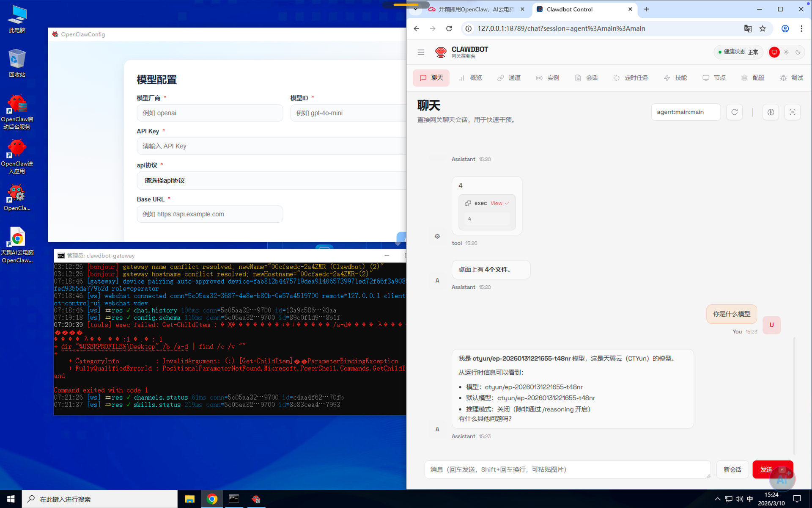Focus the 模型ID input field
812x508 pixels.
pyautogui.click(x=348, y=113)
